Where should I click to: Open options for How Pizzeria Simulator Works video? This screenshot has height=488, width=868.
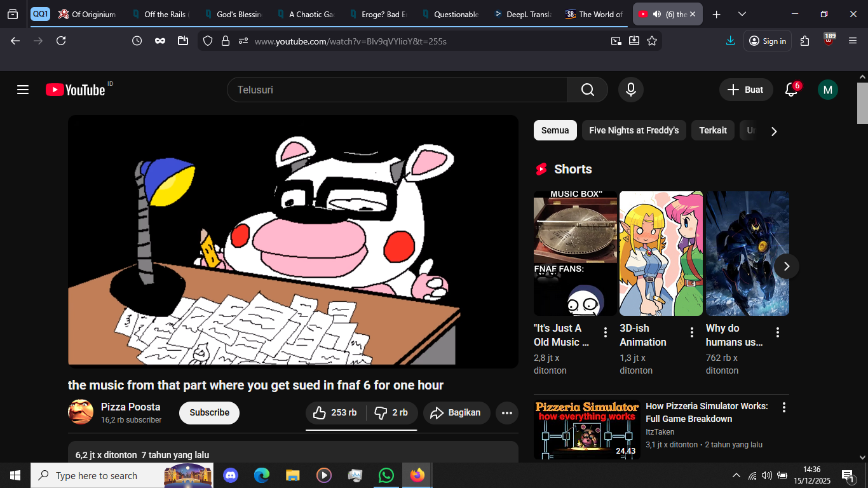tap(784, 407)
